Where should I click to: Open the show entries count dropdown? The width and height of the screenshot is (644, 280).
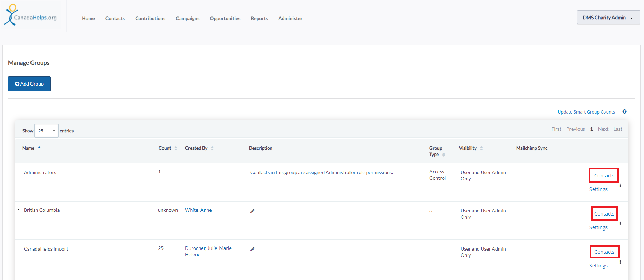(46, 131)
